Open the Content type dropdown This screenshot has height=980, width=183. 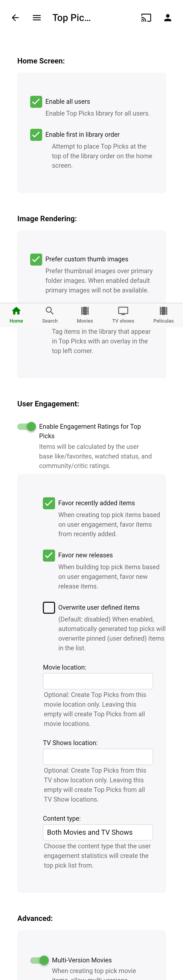coord(98,832)
